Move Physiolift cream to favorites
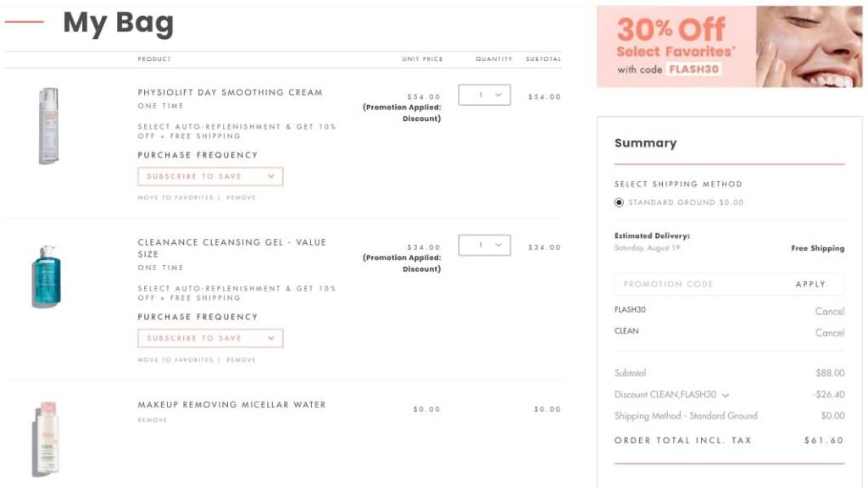868x488 pixels. 175,197
